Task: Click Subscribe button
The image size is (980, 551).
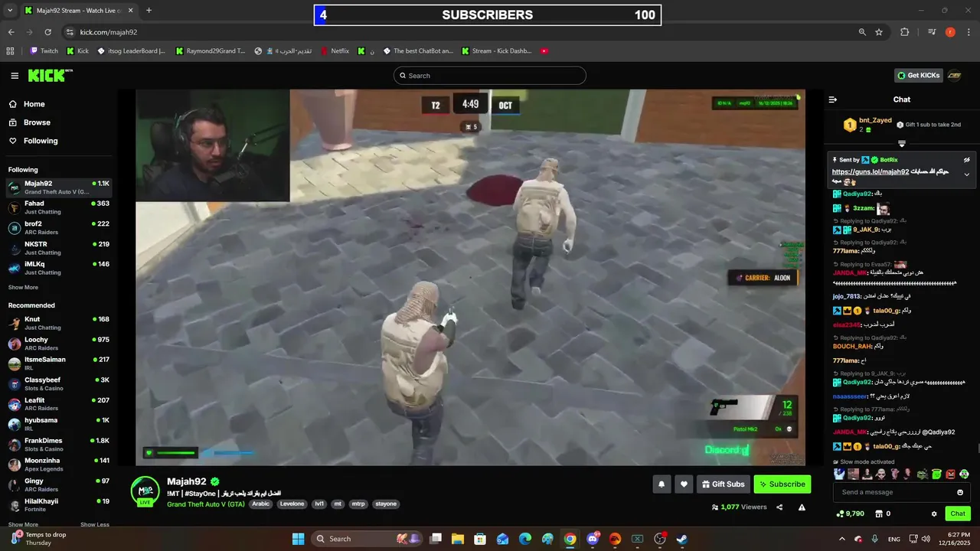Action: (x=782, y=484)
